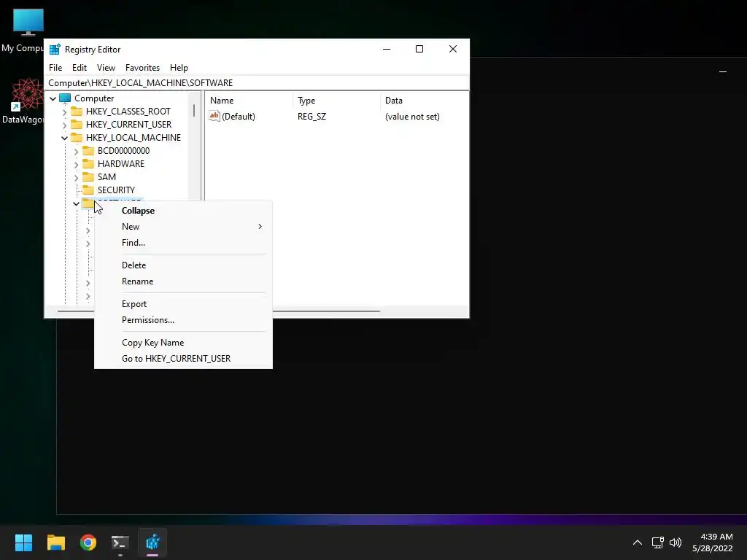Open the Favorites menu
Viewport: 747px width, 560px height.
(142, 68)
